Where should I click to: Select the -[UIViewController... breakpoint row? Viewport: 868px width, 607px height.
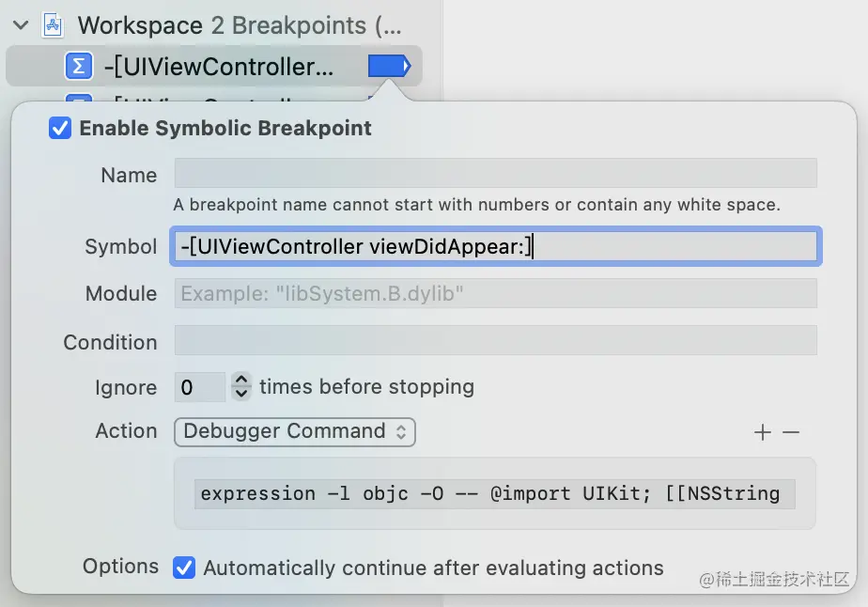pos(214,67)
